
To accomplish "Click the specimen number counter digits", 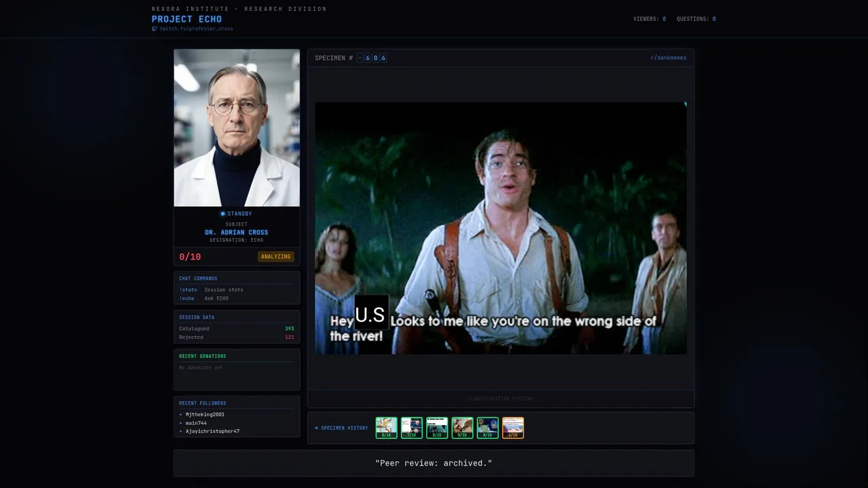I will point(372,58).
